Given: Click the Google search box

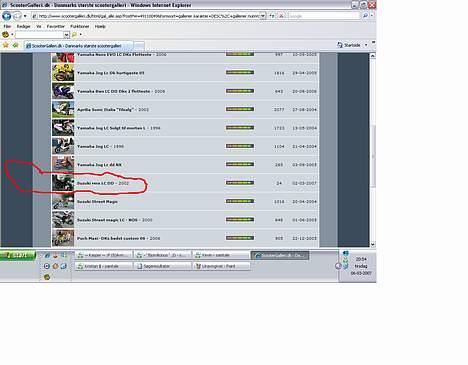Looking at the screenshot, I should point(324,16).
